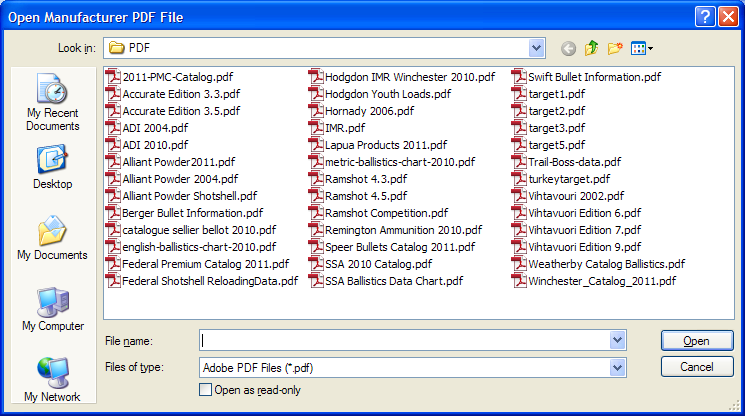The height and width of the screenshot is (416, 745).
Task: Pick Federal Premium Catalog 2011.pdf
Action: tap(199, 264)
